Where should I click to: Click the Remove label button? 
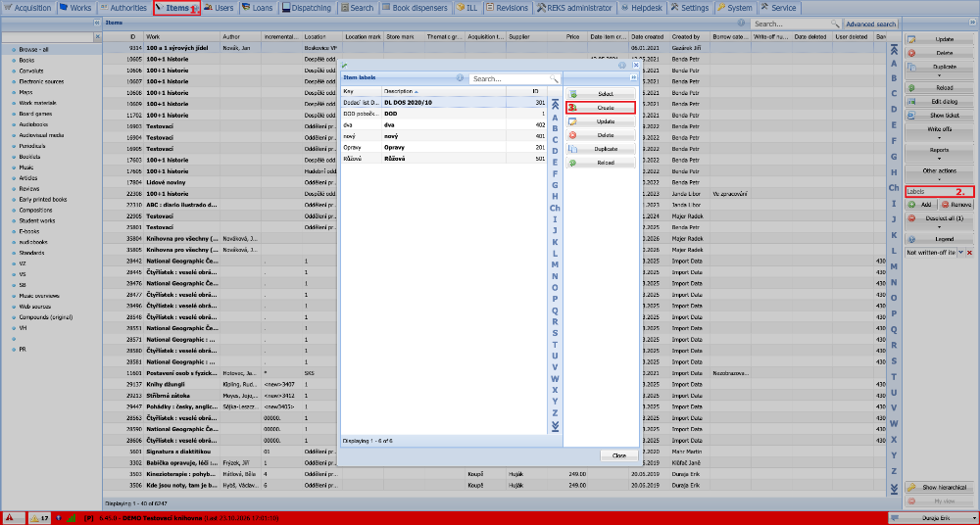[956, 205]
